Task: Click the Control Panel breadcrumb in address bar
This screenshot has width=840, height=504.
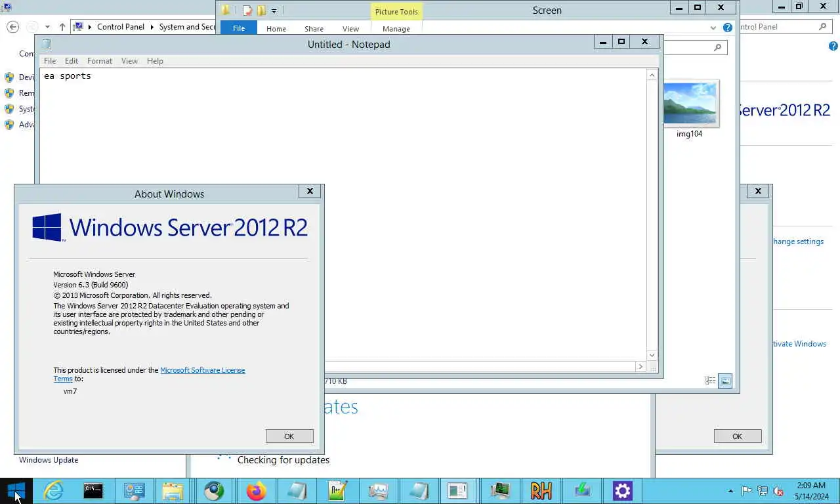Action: 121,27
